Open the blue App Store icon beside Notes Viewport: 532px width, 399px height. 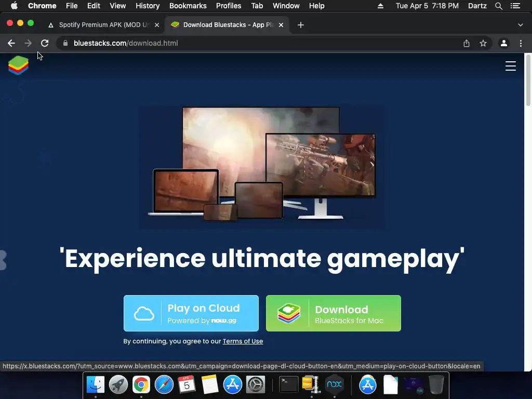click(232, 384)
